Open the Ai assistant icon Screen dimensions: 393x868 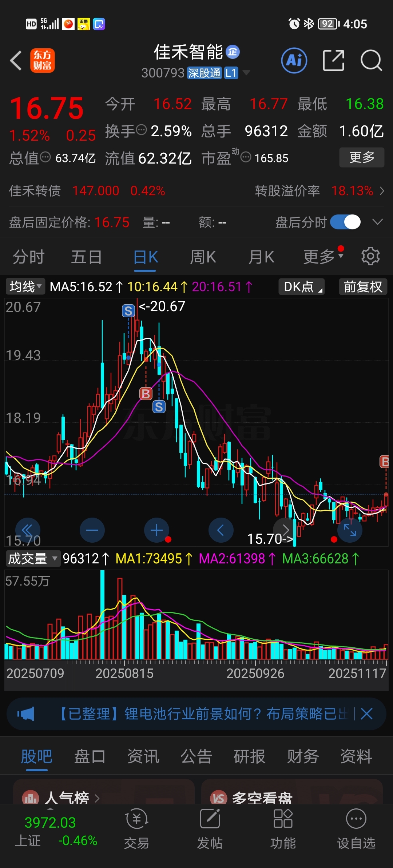pyautogui.click(x=294, y=60)
